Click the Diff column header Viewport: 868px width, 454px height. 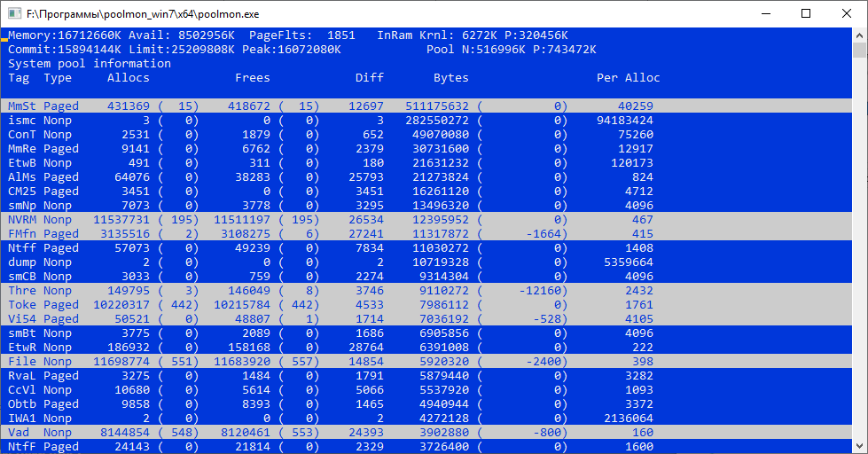370,78
